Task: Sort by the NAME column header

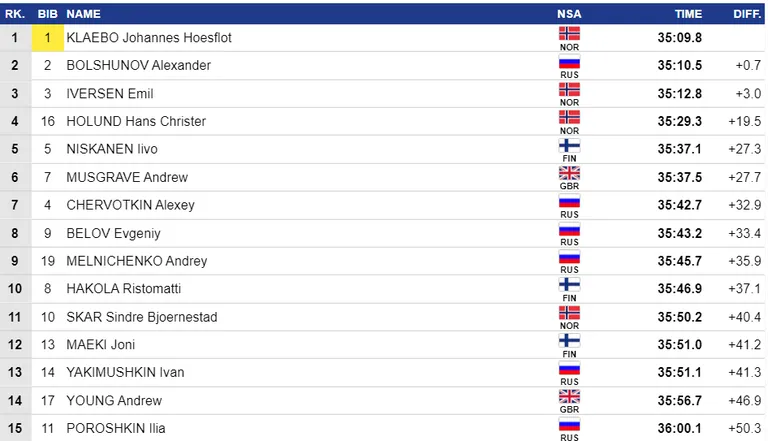Action: [84, 14]
